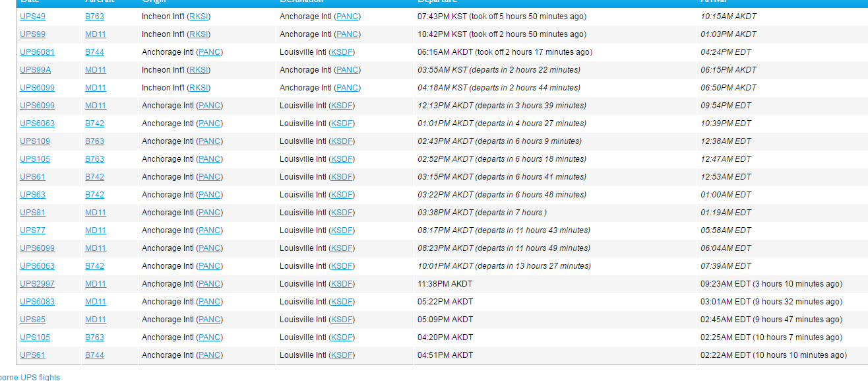Open RKSI origin link in UPS99A row
Image resolution: width=868 pixels, height=381 pixels.
pyautogui.click(x=199, y=70)
